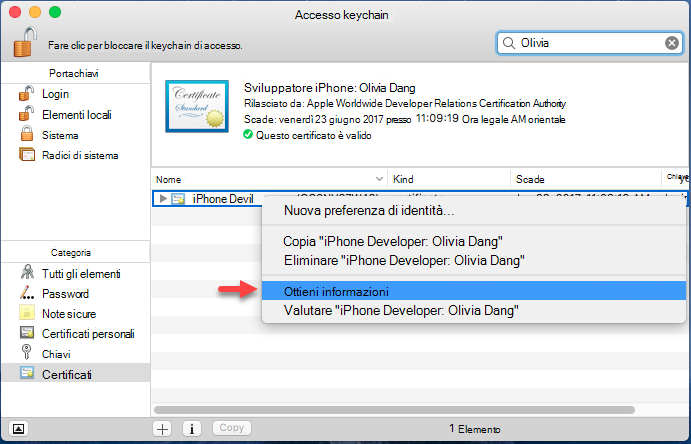Click the Nome column sort chevron
Image resolution: width=691 pixels, height=444 pixels.
pos(379,179)
